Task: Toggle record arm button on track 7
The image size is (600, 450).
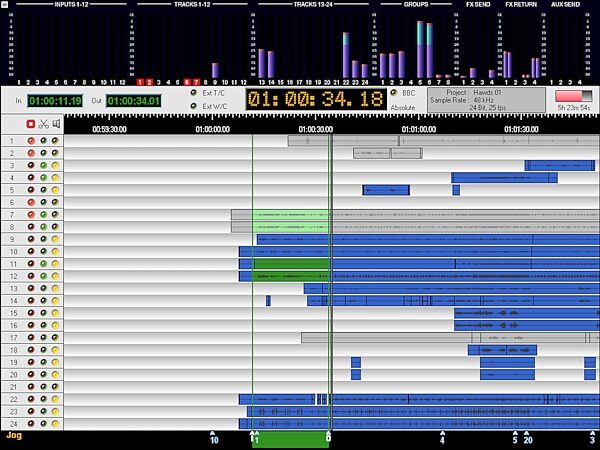Action: [x=31, y=215]
